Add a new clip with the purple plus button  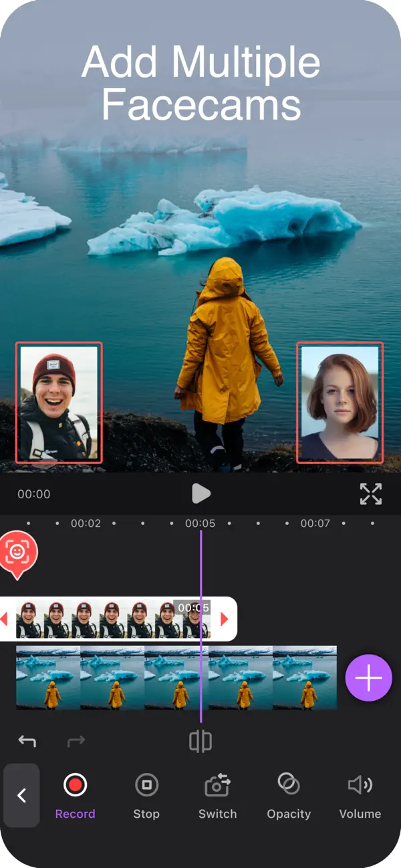point(368,678)
